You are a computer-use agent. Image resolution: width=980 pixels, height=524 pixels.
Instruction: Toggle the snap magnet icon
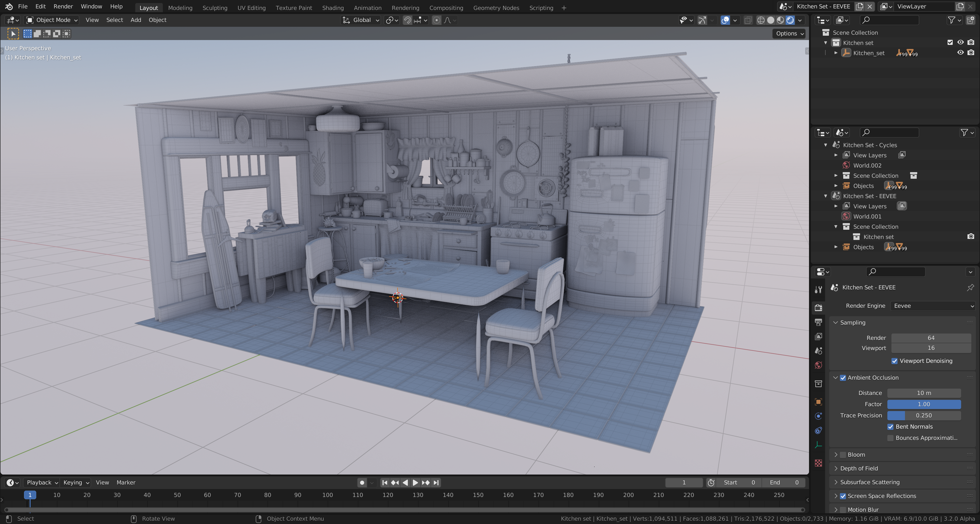(408, 20)
